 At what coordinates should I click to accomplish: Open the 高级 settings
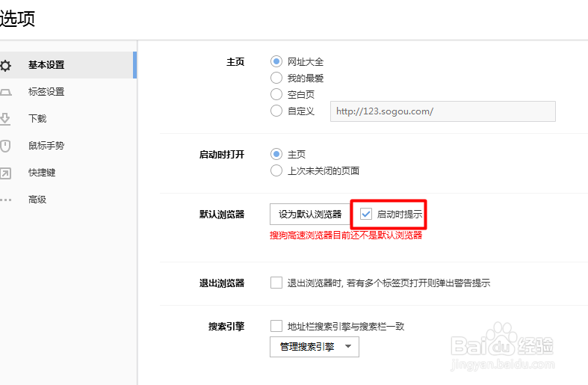pos(67,200)
